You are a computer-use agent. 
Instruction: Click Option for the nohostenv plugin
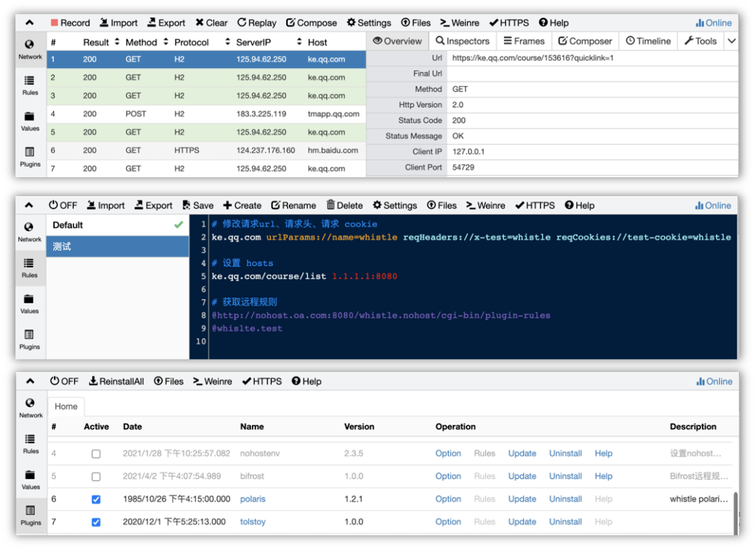pos(448,453)
